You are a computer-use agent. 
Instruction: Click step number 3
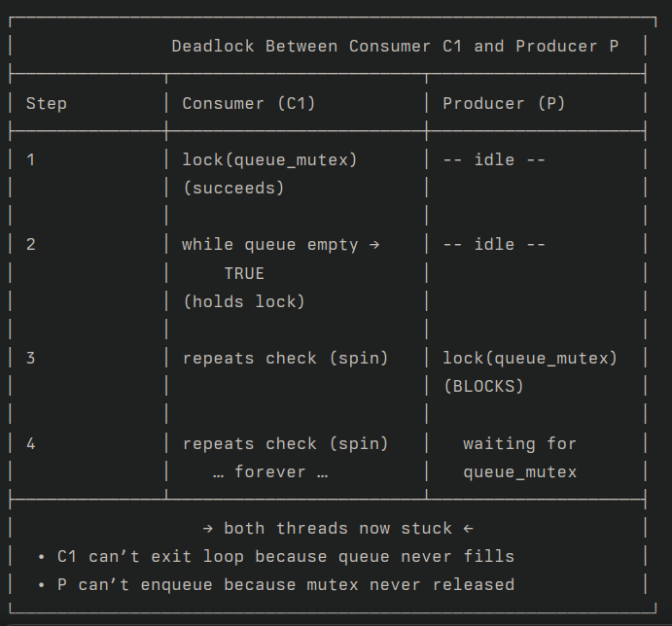coord(31,359)
